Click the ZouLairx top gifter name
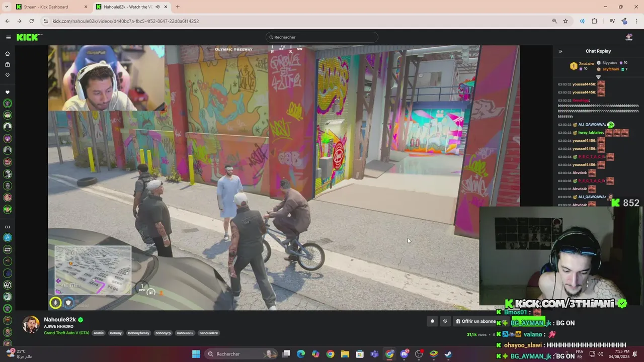Screen dimensions: 644x362 point(586,64)
